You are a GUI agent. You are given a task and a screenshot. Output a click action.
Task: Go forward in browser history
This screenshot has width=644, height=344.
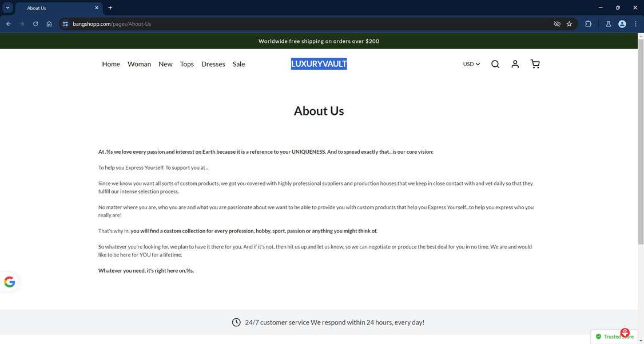click(22, 24)
